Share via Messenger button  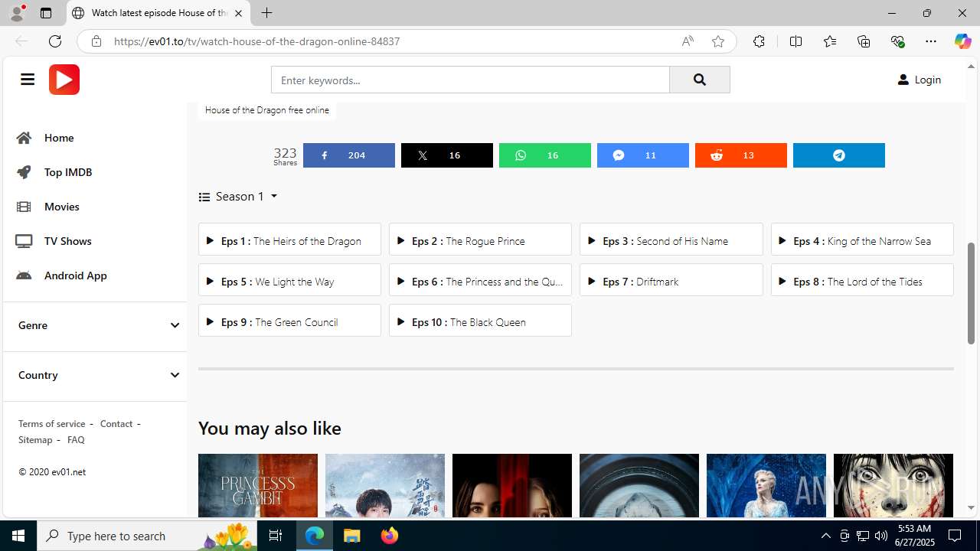643,155
